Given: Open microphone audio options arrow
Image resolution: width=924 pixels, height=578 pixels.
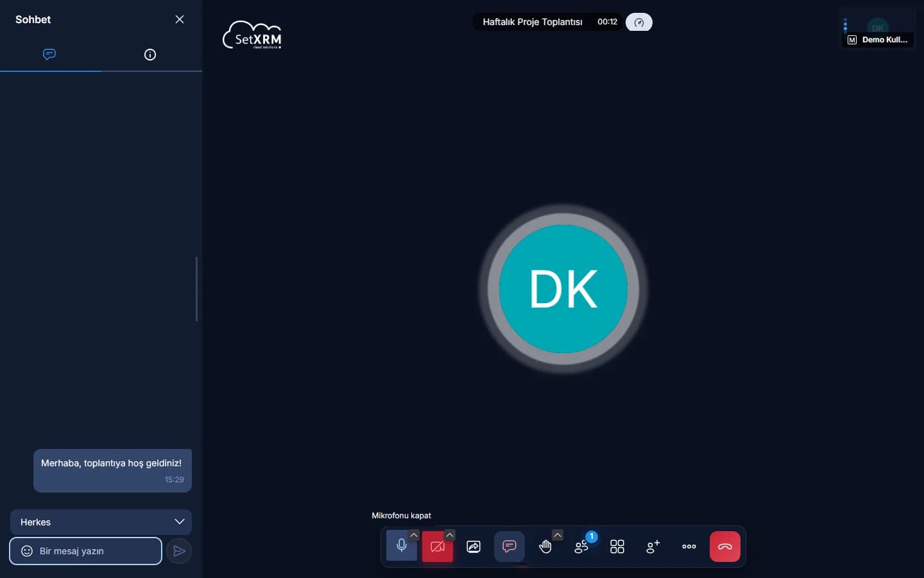Looking at the screenshot, I should [x=414, y=535].
